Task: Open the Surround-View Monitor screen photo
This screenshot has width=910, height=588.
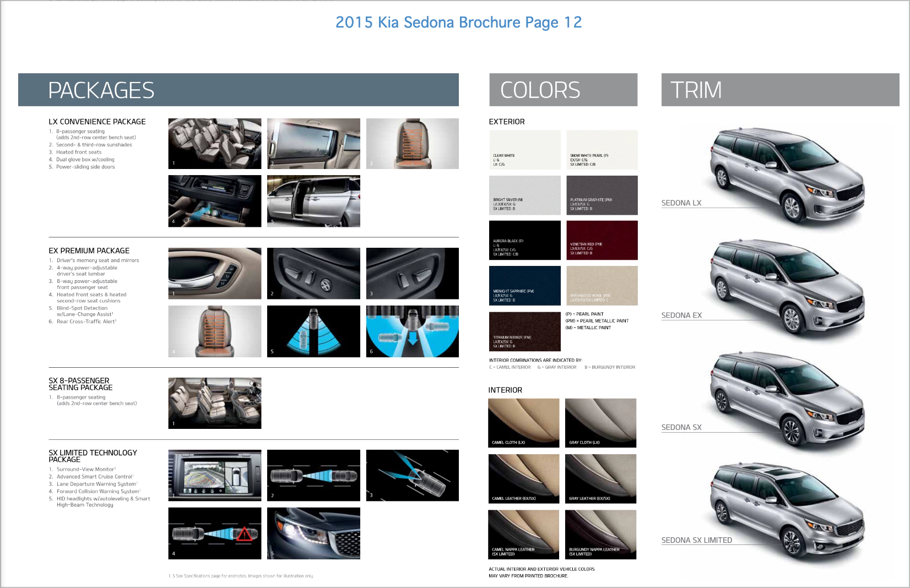Action: click(x=215, y=476)
